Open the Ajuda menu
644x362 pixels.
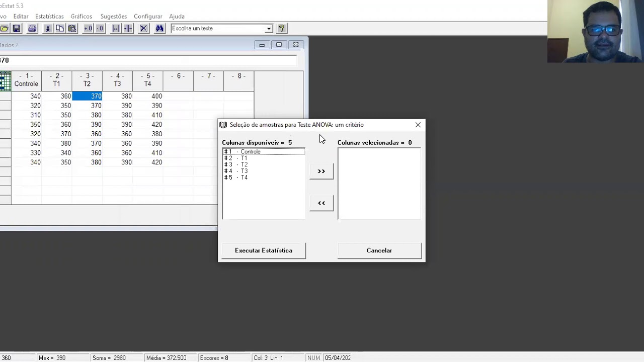pos(177,16)
